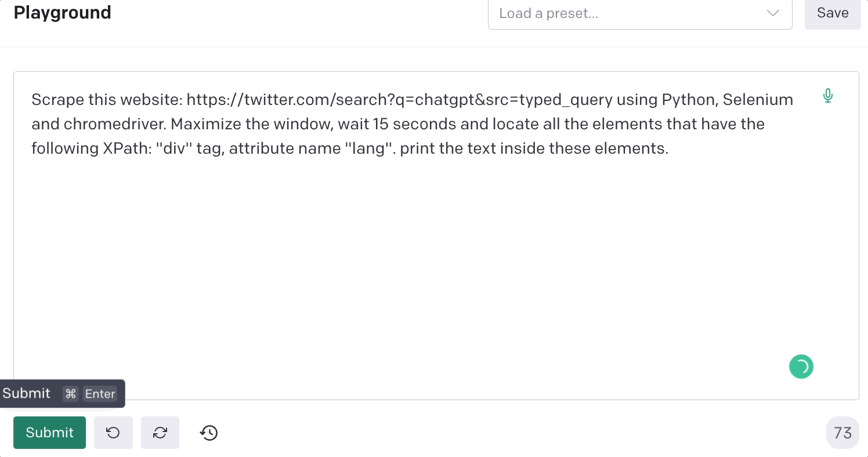Click the token count 73 badge

click(842, 433)
